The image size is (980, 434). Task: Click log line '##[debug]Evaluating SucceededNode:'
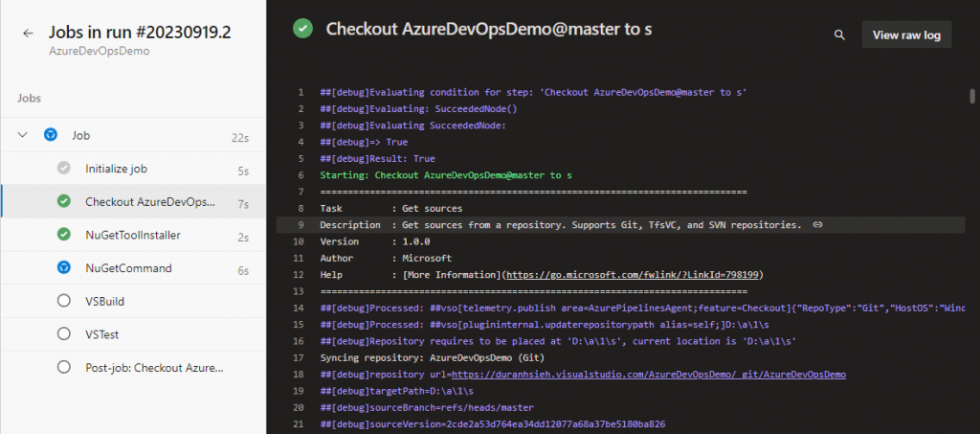point(413,126)
